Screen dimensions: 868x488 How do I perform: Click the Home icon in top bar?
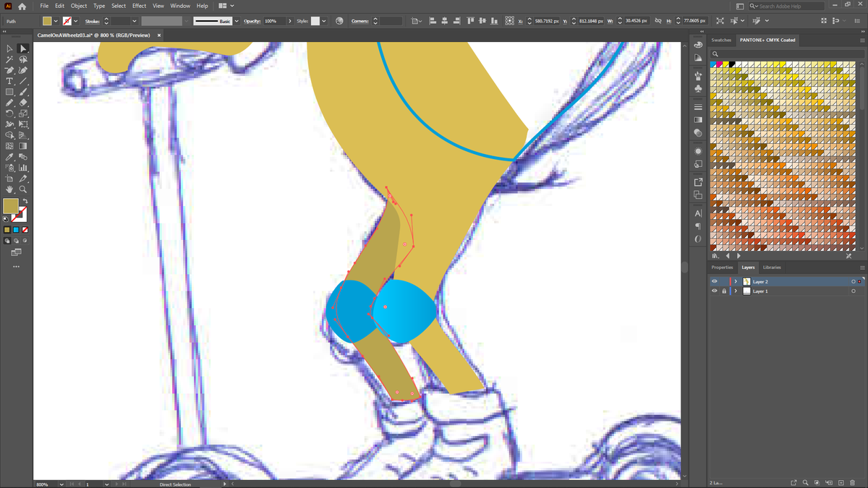22,6
